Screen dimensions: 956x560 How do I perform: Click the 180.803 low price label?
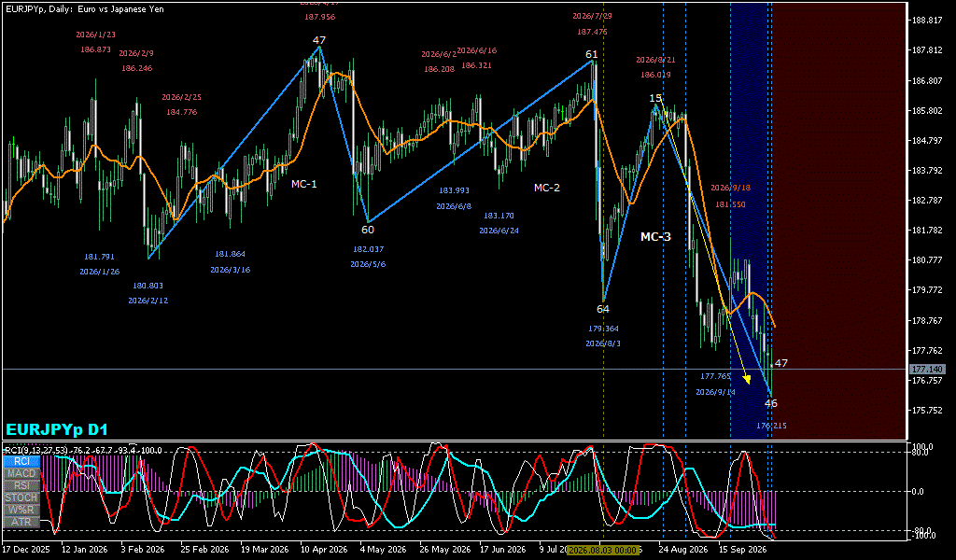pyautogui.click(x=148, y=286)
